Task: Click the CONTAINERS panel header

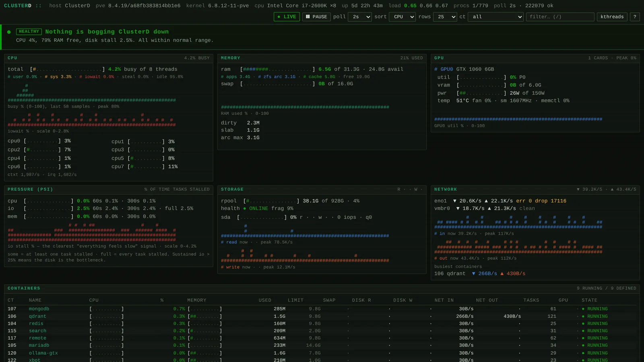Action: [x=322, y=288]
